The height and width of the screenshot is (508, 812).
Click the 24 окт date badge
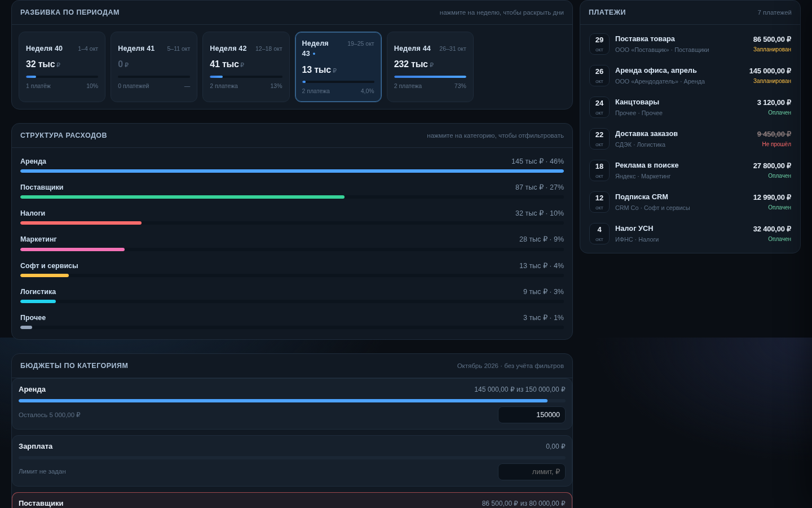[599, 107]
